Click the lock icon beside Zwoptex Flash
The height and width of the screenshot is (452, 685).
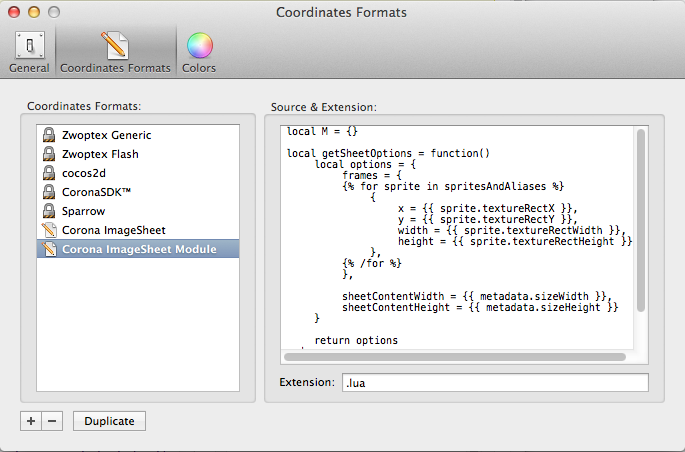(49, 154)
